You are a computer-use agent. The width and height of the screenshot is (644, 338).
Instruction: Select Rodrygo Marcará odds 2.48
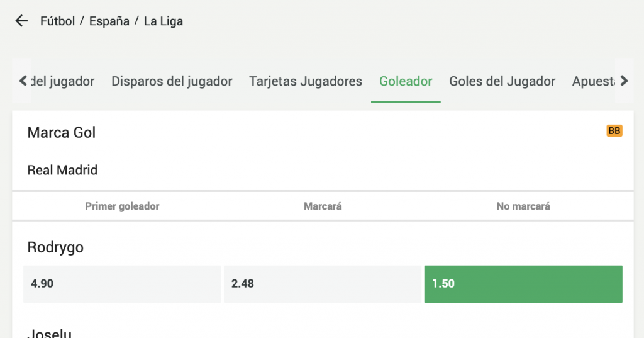[323, 284]
